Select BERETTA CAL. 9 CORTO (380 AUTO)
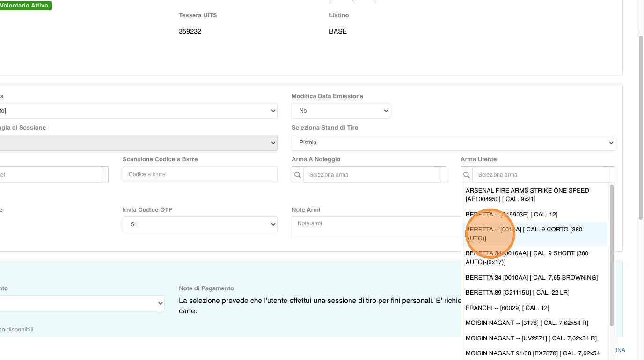The image size is (644, 360). pos(524,234)
